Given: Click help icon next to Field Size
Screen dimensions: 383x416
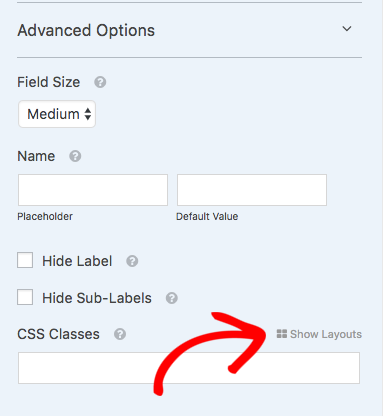Looking at the screenshot, I should coord(100,82).
